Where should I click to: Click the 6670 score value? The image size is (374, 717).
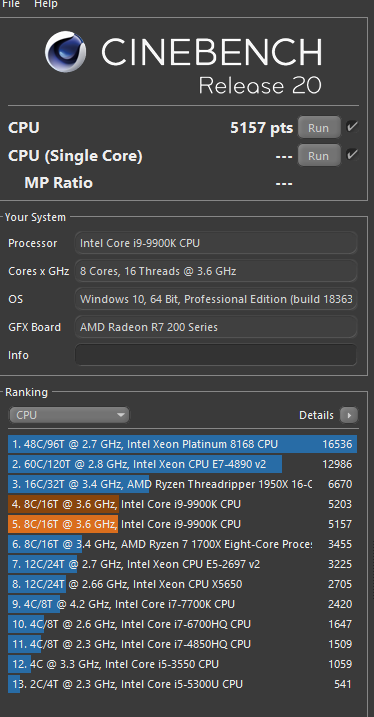[x=340, y=484]
